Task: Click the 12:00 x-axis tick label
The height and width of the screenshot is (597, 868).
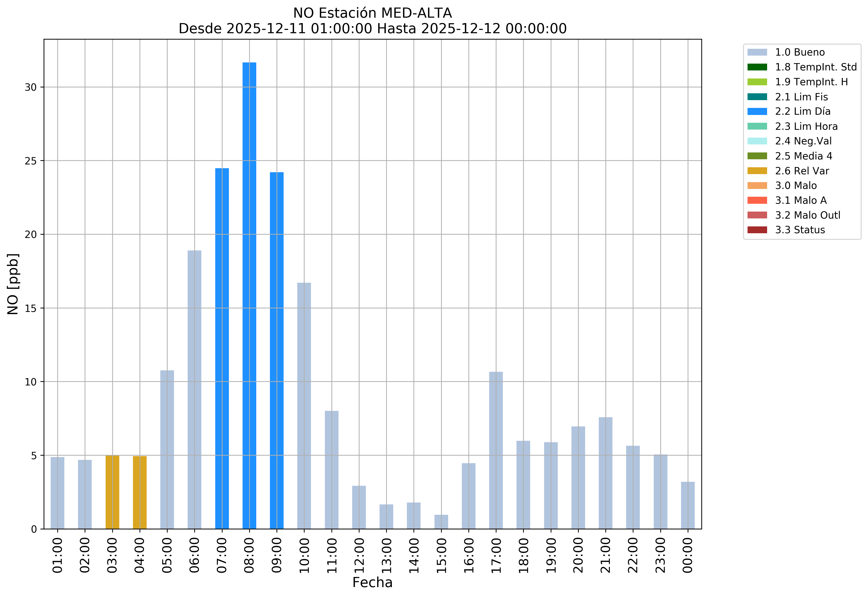Action: [x=359, y=556]
